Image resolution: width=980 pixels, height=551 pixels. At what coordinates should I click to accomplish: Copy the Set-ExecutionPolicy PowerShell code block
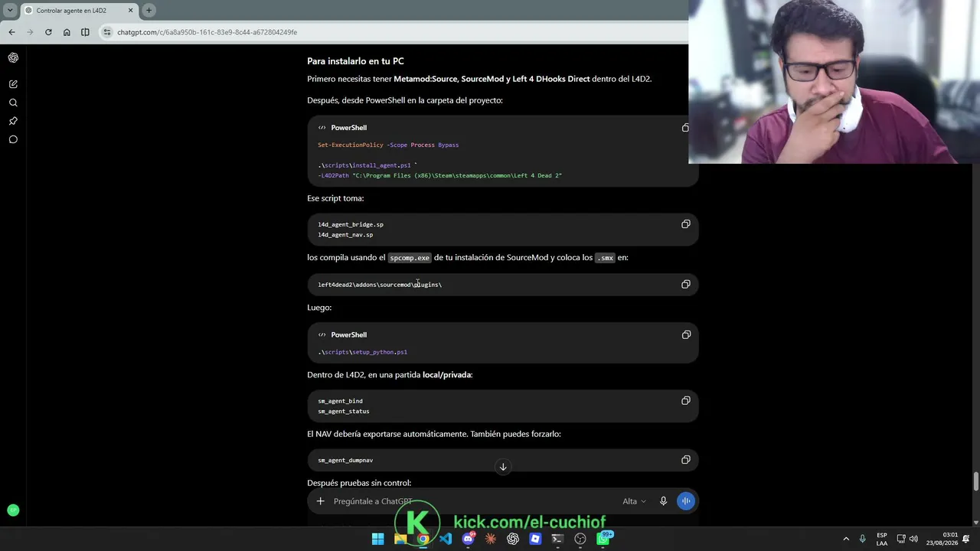685,128
